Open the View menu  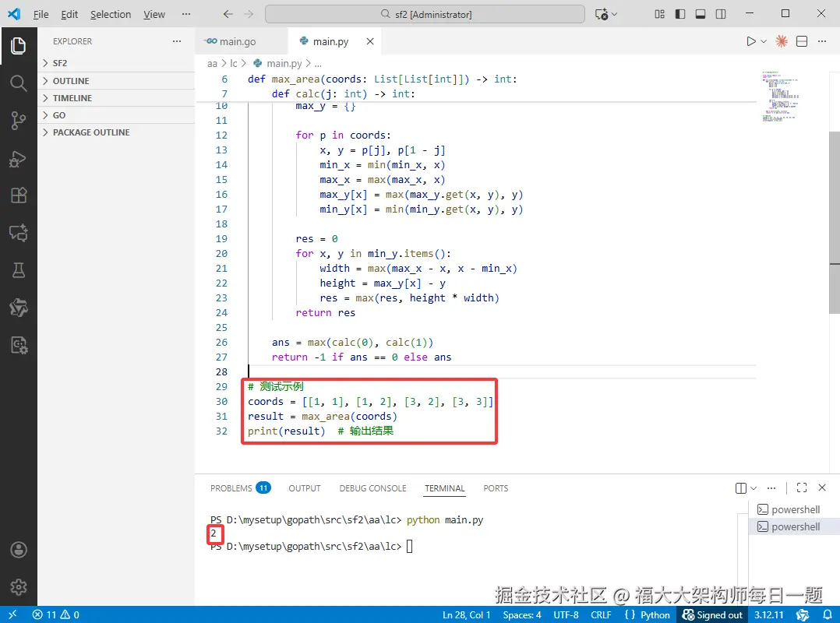click(154, 15)
